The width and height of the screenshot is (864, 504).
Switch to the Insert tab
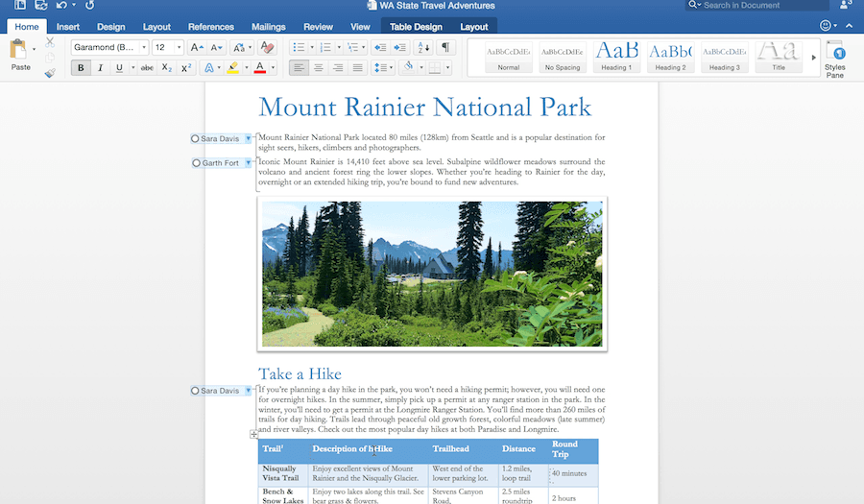[x=68, y=27]
